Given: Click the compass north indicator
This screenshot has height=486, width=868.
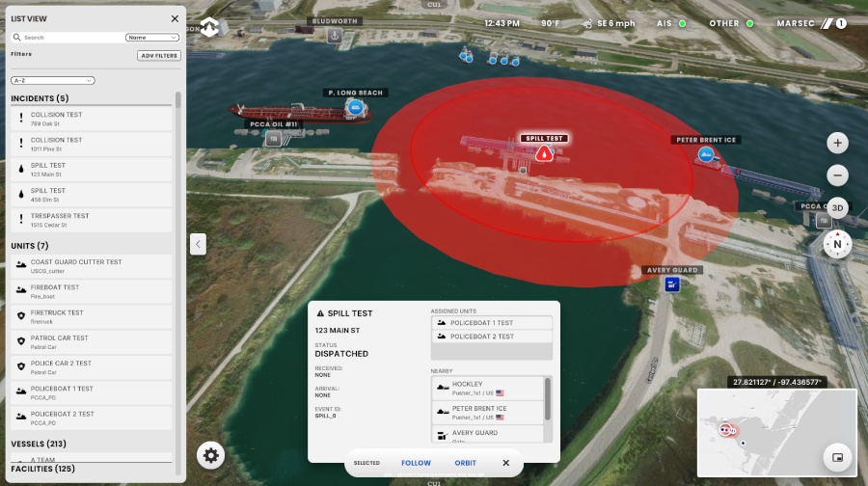Looking at the screenshot, I should (x=837, y=244).
